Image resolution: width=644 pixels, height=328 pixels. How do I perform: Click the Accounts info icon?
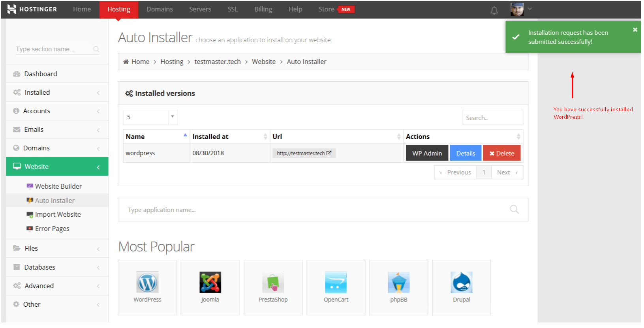point(16,111)
